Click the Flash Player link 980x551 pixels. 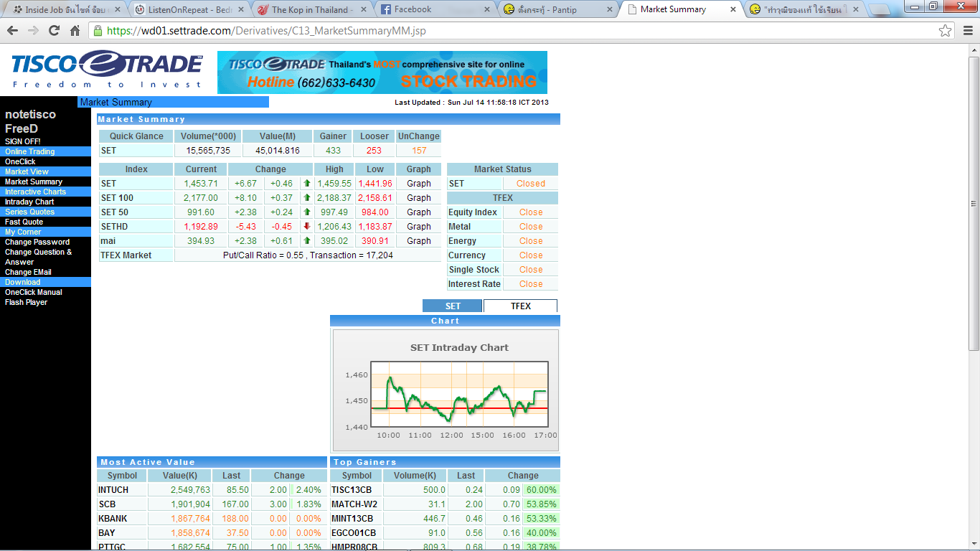[26, 302]
